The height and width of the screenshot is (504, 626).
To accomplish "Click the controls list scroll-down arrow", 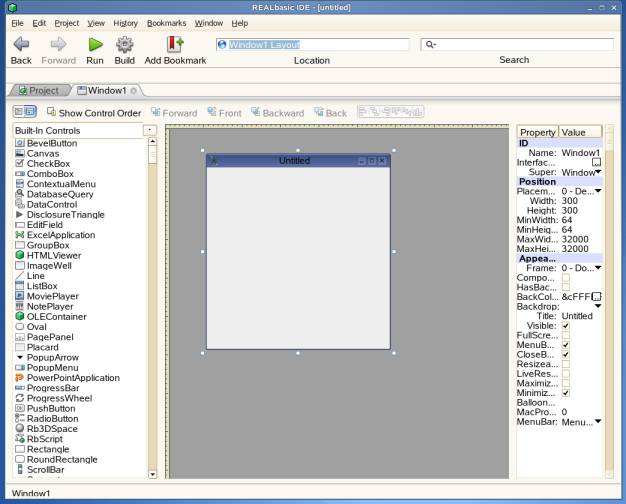I will [152, 474].
